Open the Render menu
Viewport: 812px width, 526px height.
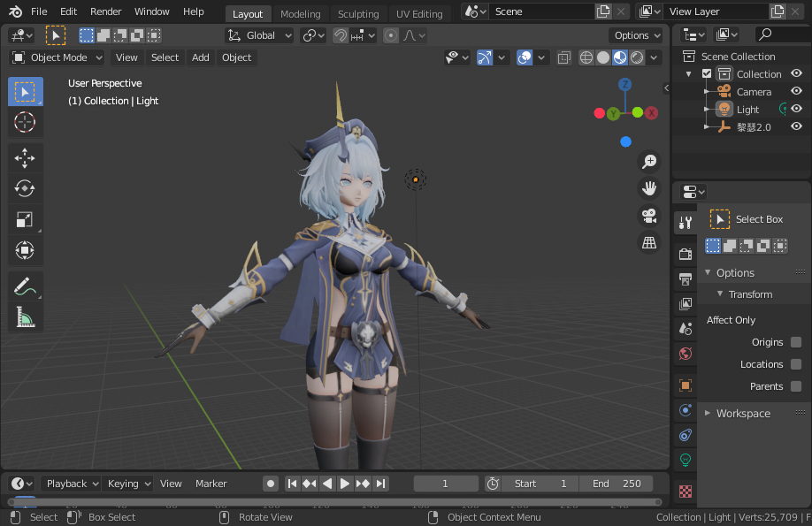[x=105, y=11]
